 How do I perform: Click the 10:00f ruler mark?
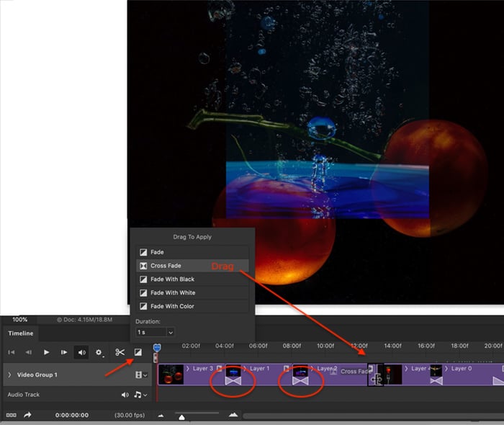click(x=325, y=346)
